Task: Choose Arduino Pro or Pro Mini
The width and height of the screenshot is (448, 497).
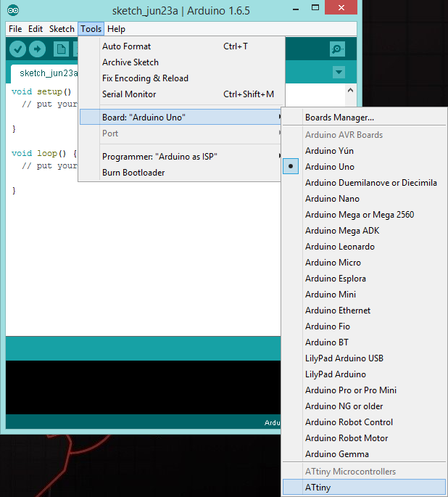Action: pos(364,390)
